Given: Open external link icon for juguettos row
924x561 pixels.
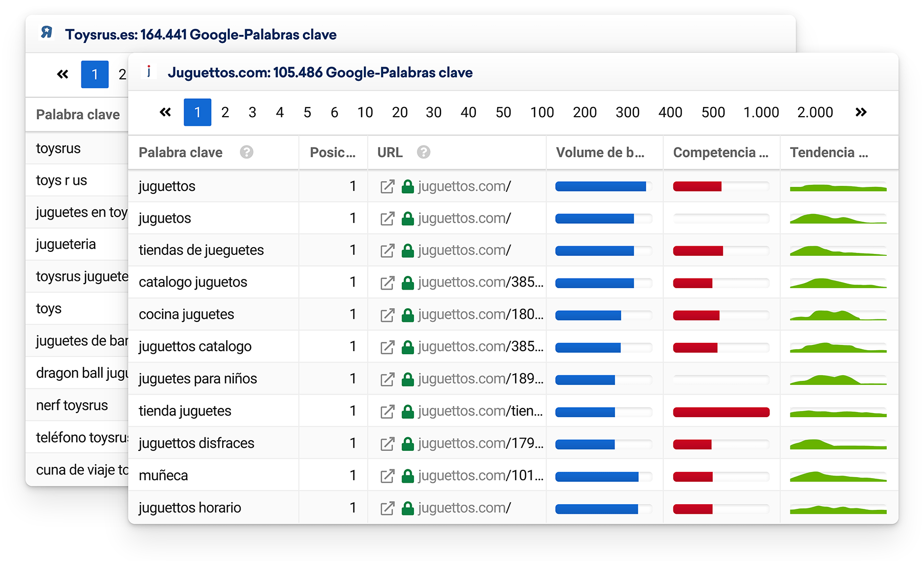Looking at the screenshot, I should [387, 187].
